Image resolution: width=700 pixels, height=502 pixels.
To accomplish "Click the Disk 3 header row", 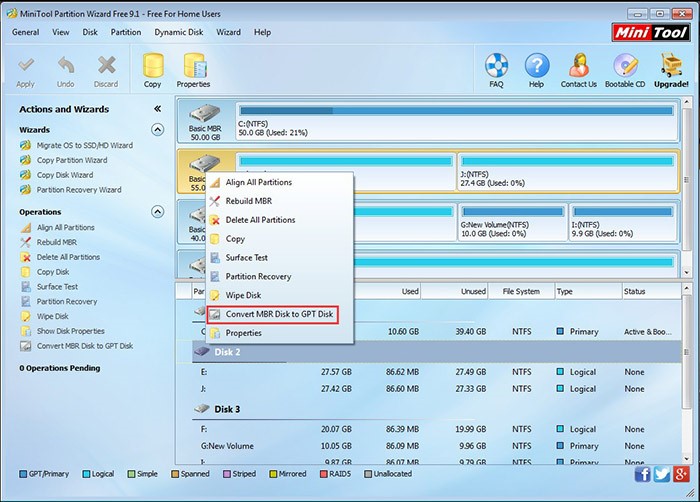I will [x=437, y=409].
